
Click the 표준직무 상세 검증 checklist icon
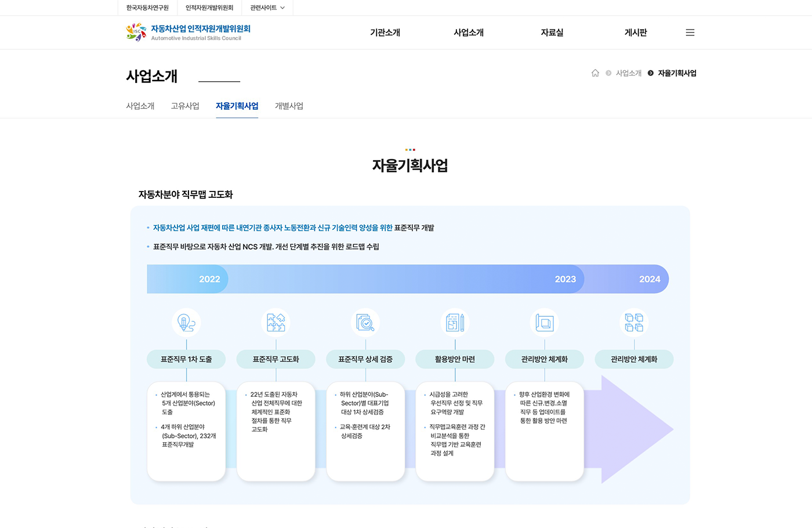click(x=365, y=323)
